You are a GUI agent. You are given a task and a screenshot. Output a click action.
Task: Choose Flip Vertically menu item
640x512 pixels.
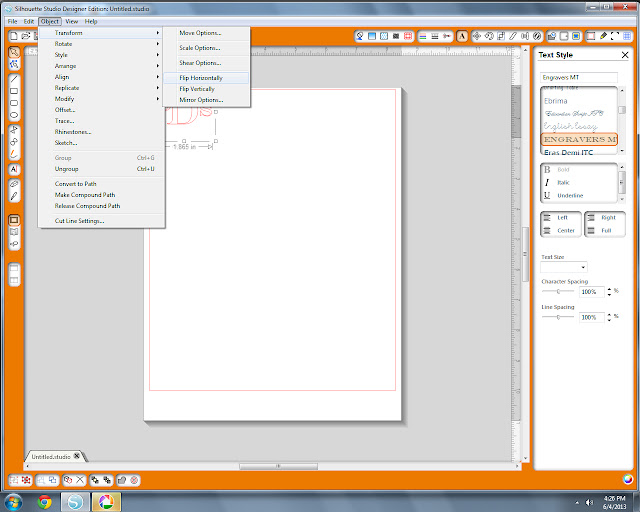[x=206, y=89]
